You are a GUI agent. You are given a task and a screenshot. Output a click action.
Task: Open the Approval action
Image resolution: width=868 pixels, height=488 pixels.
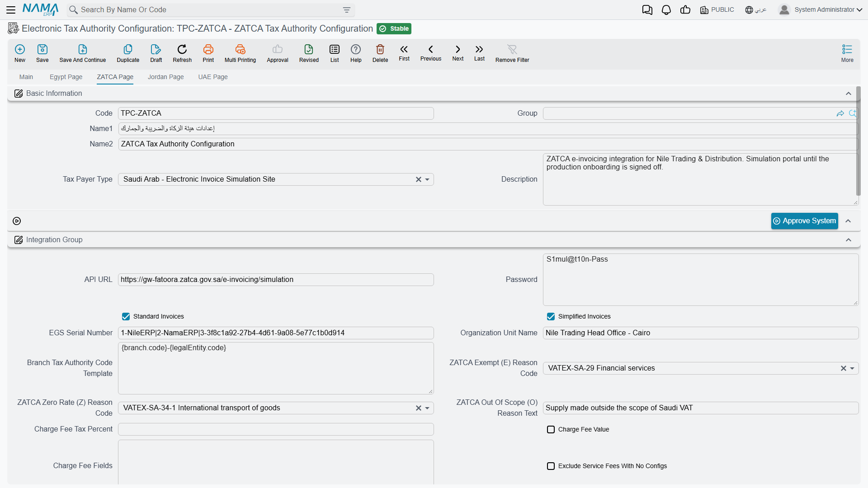click(278, 53)
